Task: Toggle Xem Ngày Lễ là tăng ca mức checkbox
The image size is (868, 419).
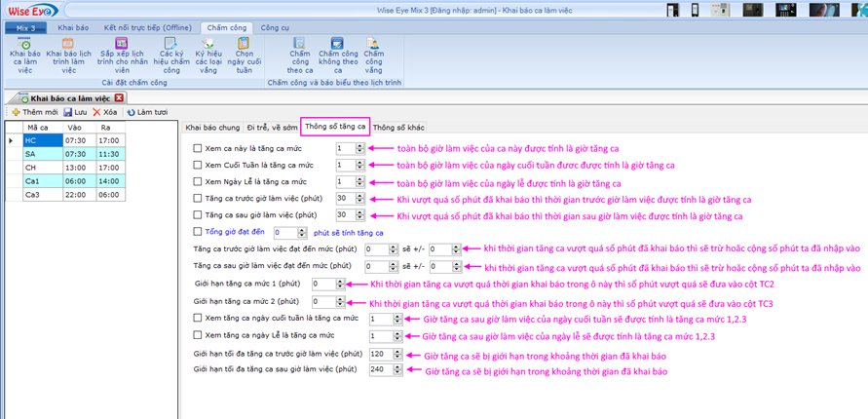Action: click(x=198, y=182)
